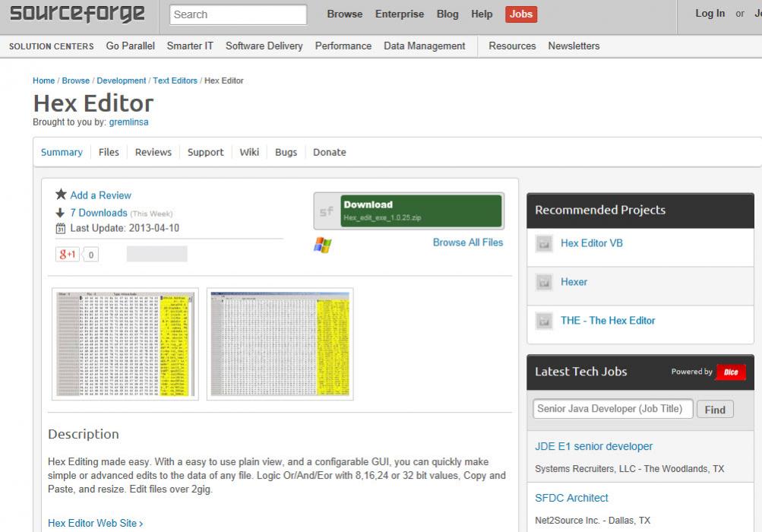Click the Add a Review link
This screenshot has height=532, width=762.
pyautogui.click(x=100, y=195)
